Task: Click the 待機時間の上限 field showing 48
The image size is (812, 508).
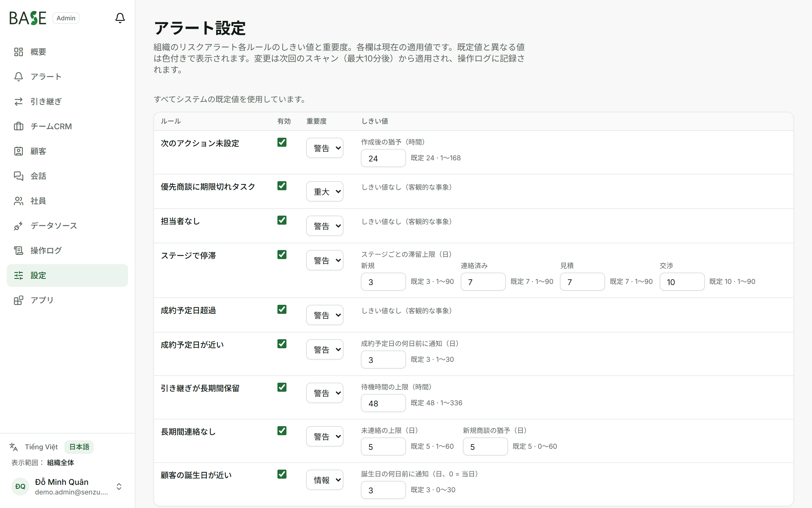Action: click(383, 403)
